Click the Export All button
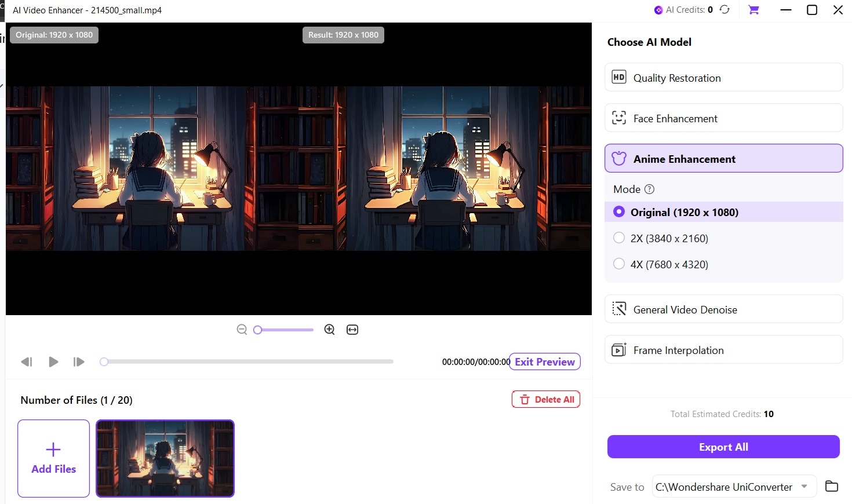Screen dimensions: 852x504 [x=723, y=447]
